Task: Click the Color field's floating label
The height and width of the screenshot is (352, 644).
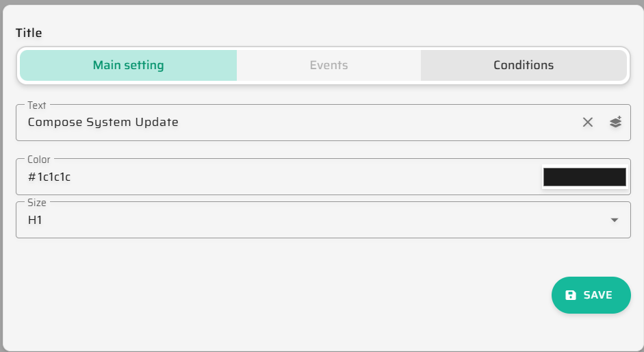Action: [39, 160]
